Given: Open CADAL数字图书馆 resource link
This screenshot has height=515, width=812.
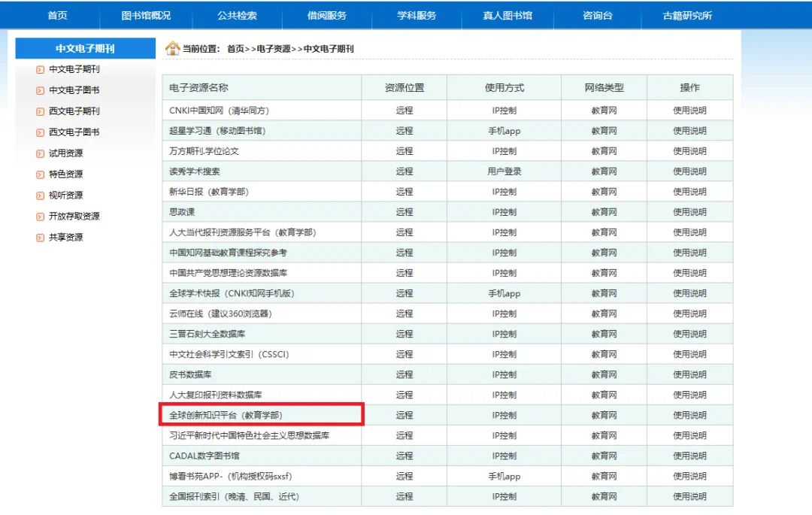Looking at the screenshot, I should pyautogui.click(x=205, y=456).
